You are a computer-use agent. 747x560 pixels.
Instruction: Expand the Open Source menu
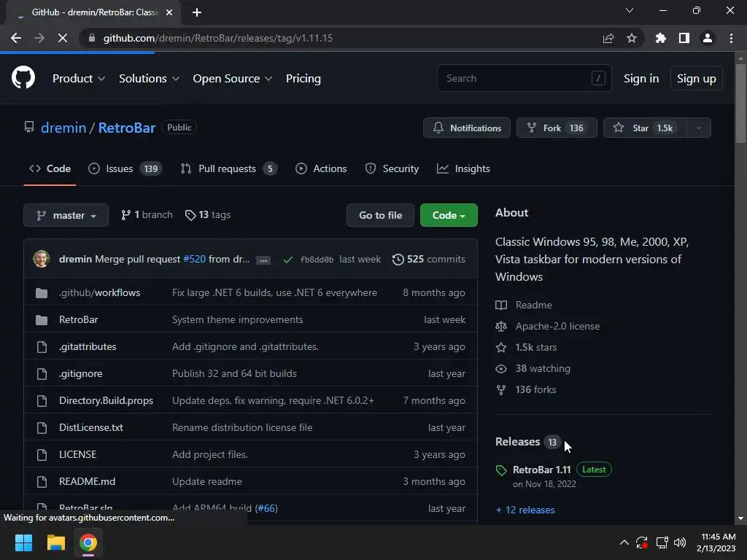click(x=233, y=79)
